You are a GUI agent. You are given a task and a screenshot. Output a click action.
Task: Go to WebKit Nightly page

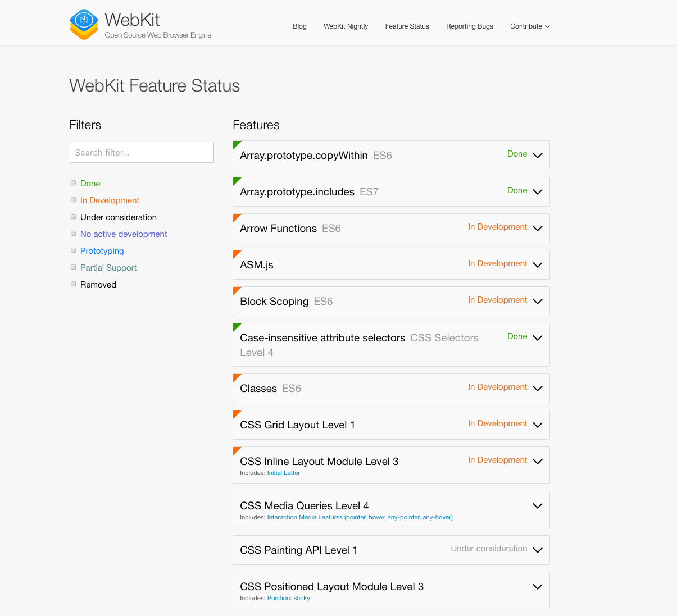[346, 26]
